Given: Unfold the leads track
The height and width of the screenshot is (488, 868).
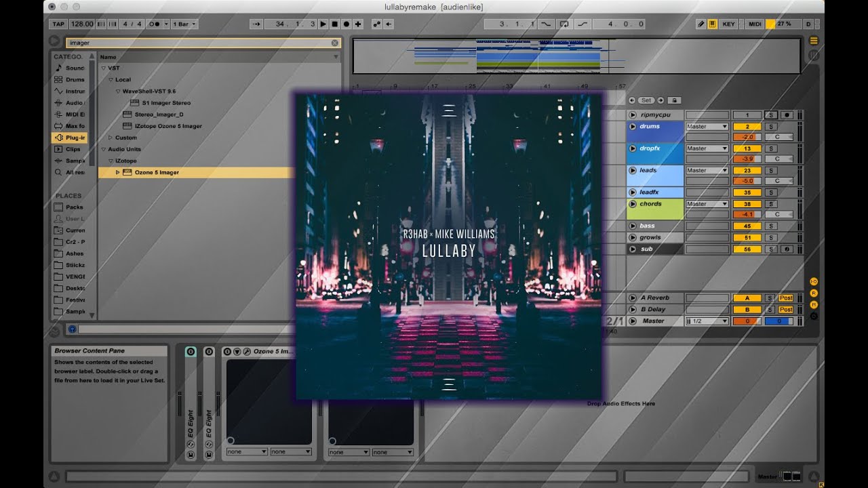Looking at the screenshot, I should (633, 171).
